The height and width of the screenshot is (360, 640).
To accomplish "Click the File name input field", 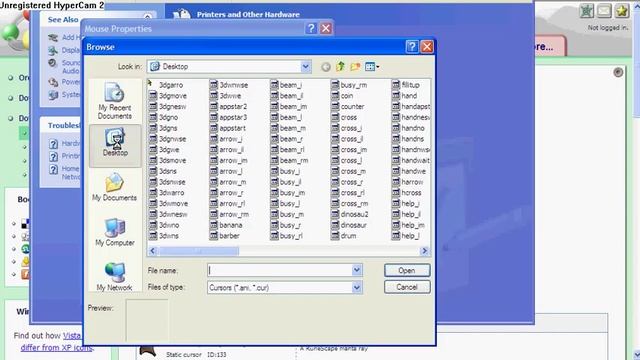I will click(x=280, y=270).
